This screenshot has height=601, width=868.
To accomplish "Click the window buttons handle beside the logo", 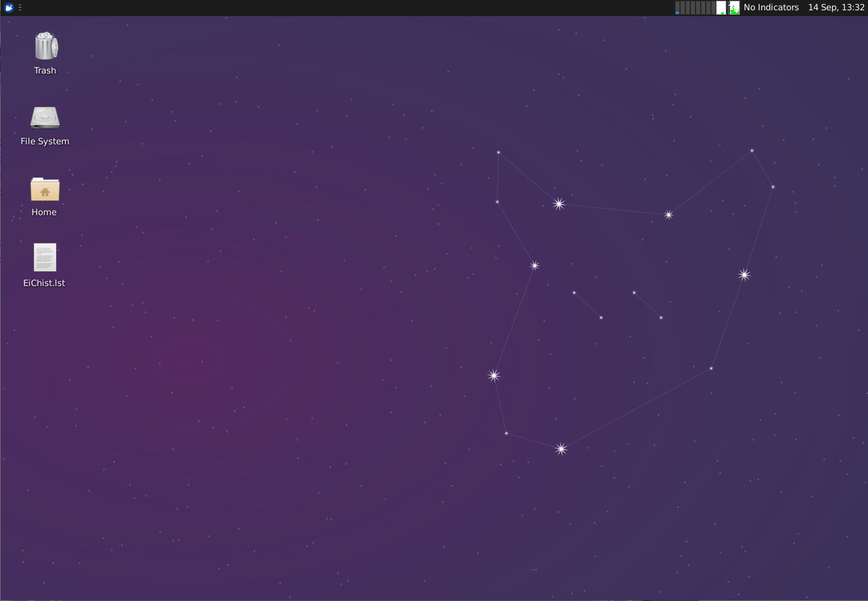I will pos(20,8).
